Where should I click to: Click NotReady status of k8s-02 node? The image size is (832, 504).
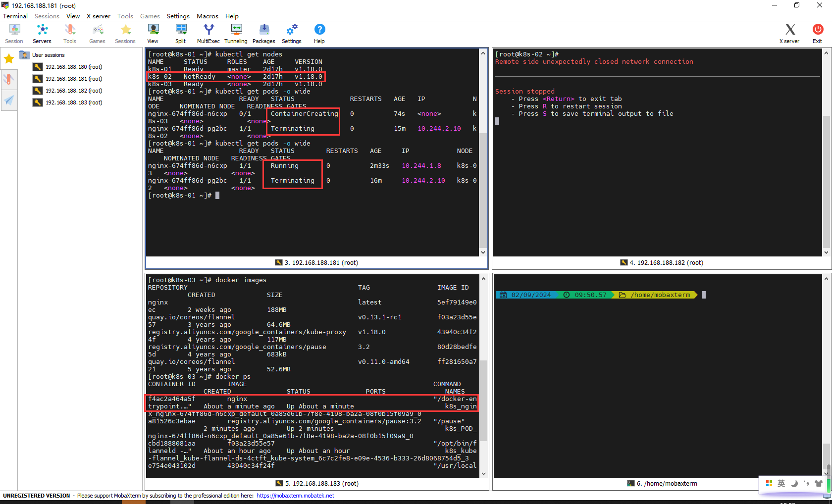point(199,77)
